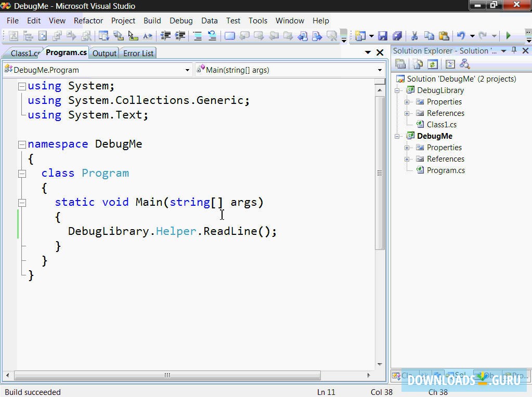This screenshot has width=532, height=397.
Task: Click the editor horizontal scrollbar thumb
Action: pos(167,375)
